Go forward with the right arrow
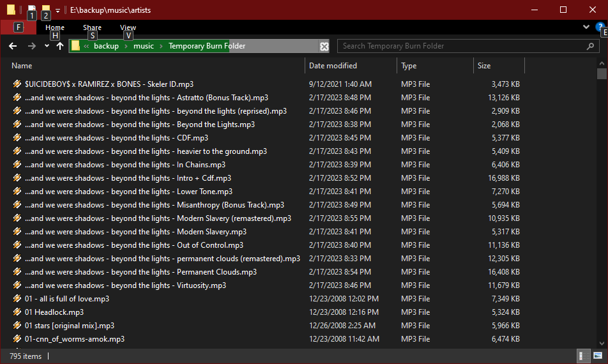The image size is (608, 364). [x=32, y=46]
